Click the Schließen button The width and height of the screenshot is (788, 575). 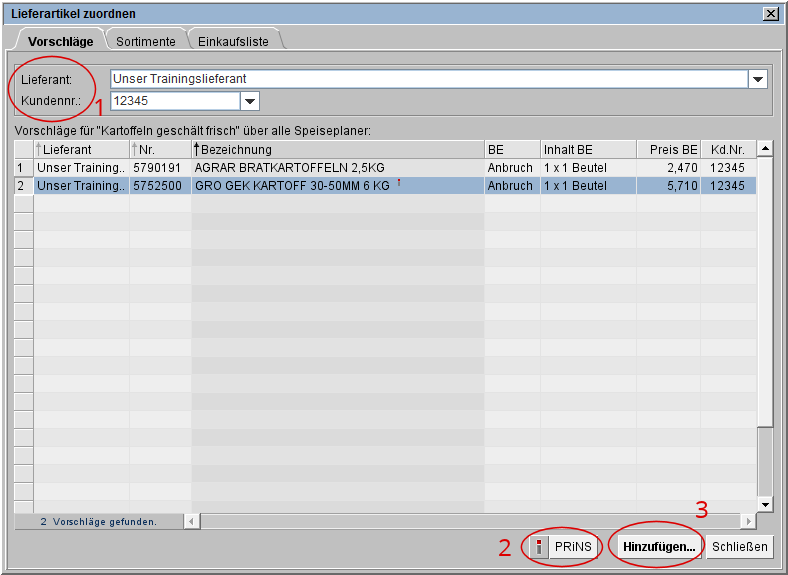click(739, 547)
